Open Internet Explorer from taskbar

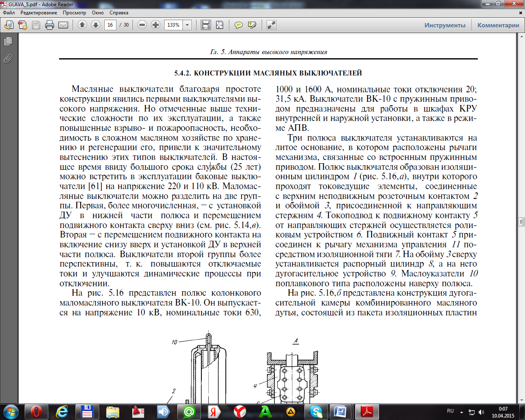click(x=62, y=412)
